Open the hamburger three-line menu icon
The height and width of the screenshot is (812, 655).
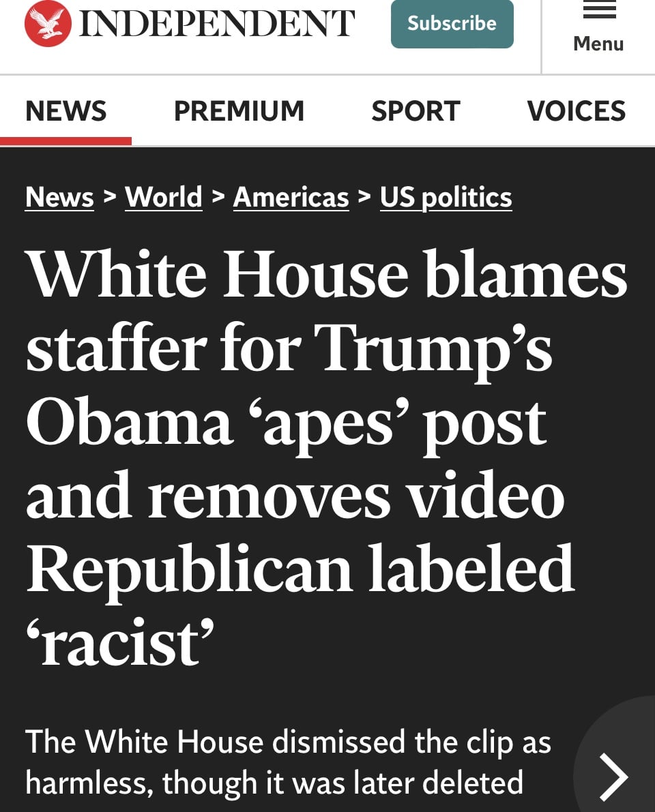click(600, 10)
